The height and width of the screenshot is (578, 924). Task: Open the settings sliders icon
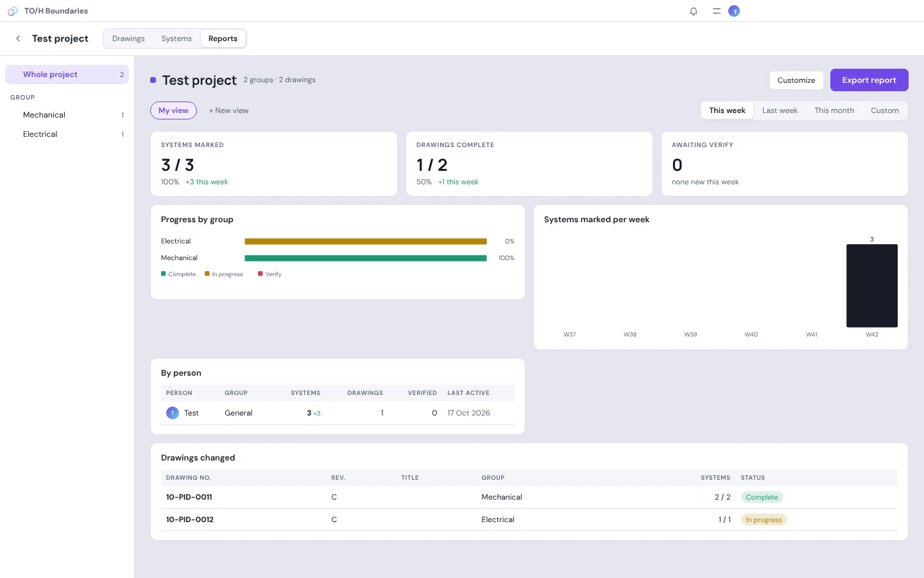717,11
